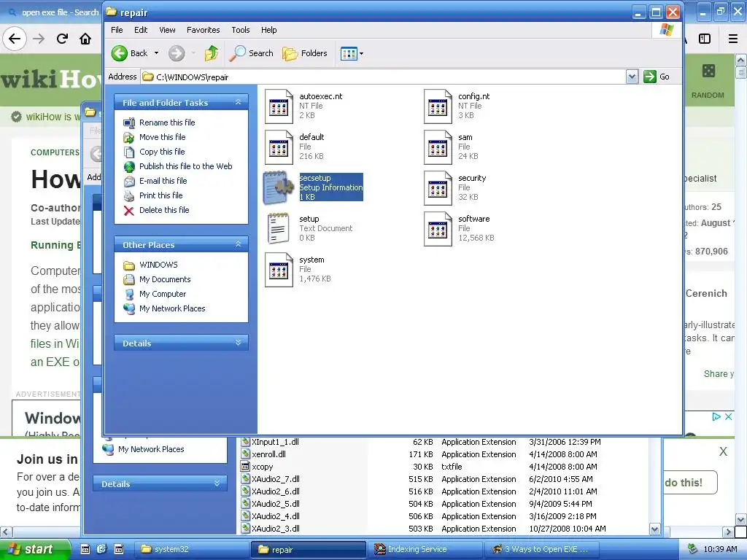Open the View menu
Viewport: 747px width, 560px height.
tap(167, 30)
